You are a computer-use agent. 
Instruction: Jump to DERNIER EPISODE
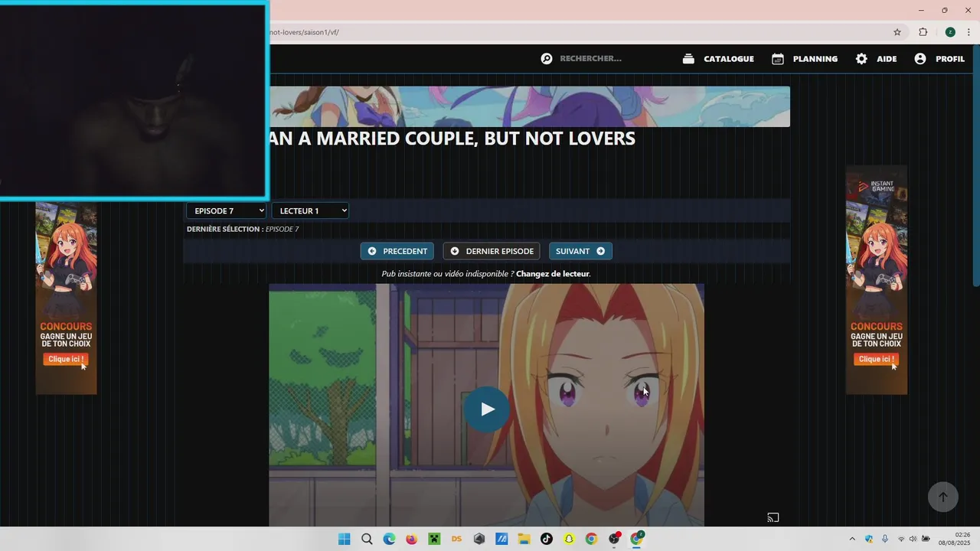point(492,251)
